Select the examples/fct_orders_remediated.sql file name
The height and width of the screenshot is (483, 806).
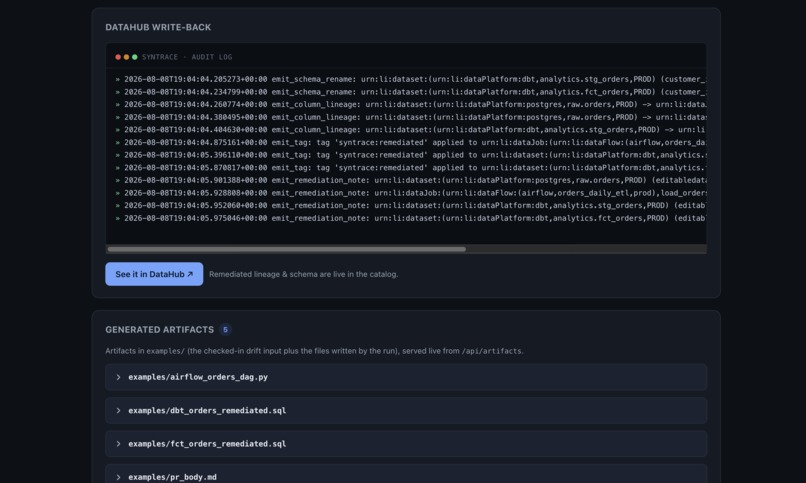click(x=207, y=444)
